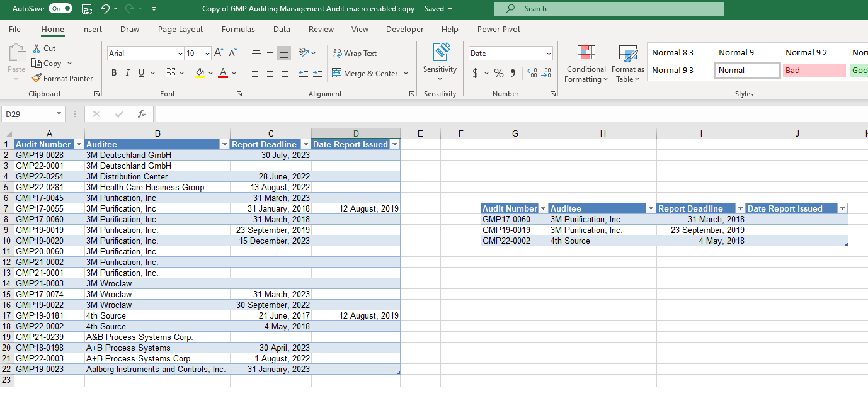Screen dimensions: 868x408
Task: Open column H Auditee filter dropdown
Action: pos(651,208)
